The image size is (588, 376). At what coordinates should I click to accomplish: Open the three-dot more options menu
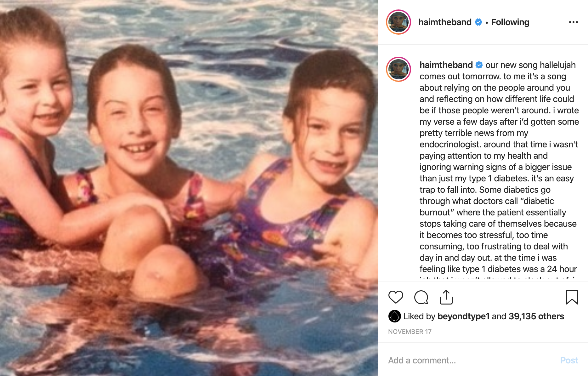click(574, 22)
